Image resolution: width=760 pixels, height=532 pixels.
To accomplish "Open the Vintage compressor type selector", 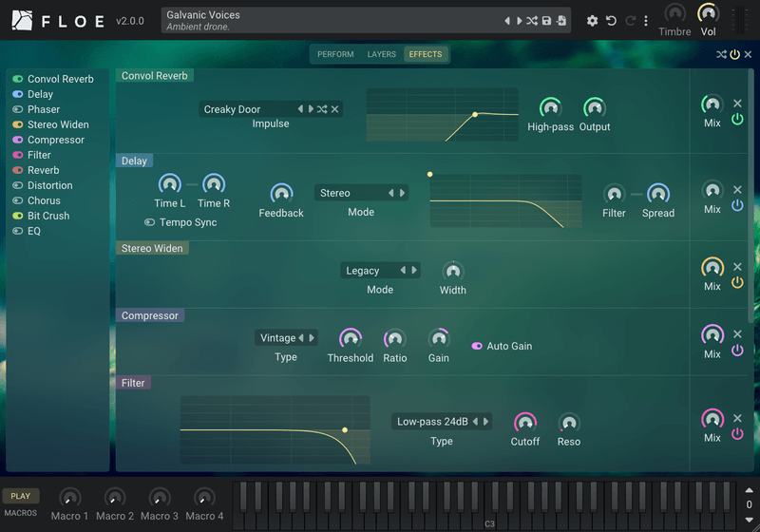I will 278,337.
